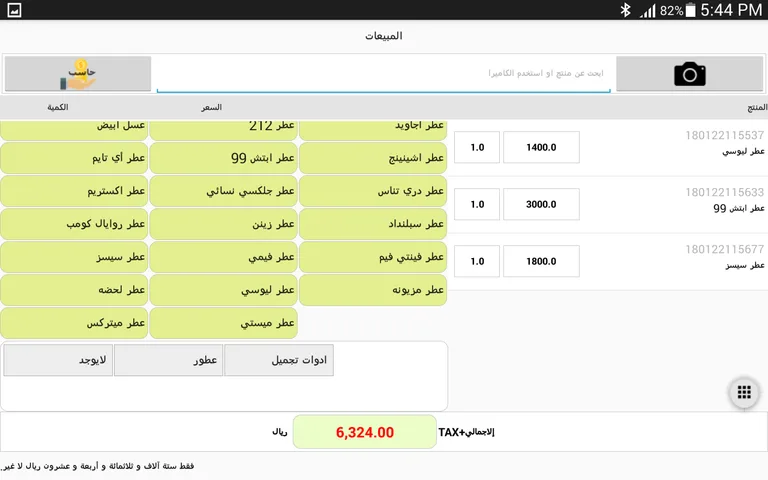
Task: Tap cart item name عطر سيسز
Action: click(745, 265)
